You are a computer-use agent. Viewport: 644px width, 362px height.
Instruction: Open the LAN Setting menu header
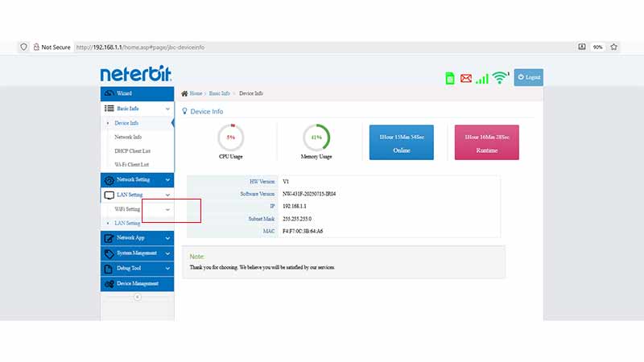pos(137,195)
